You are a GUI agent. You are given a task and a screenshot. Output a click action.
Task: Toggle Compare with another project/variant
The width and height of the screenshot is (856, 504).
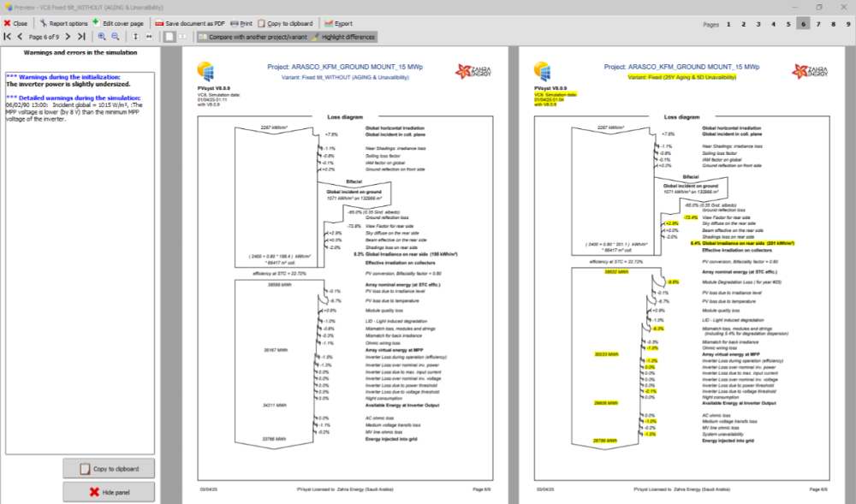pyautogui.click(x=250, y=37)
